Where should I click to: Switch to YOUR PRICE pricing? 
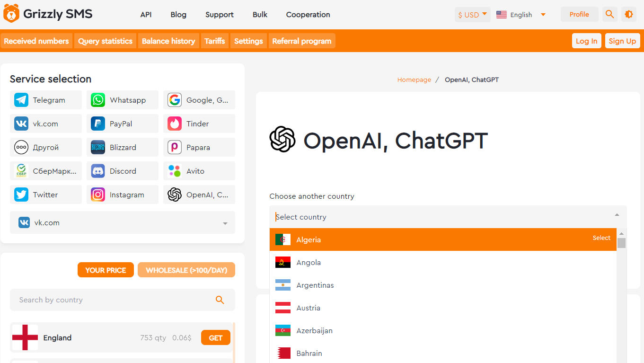(106, 270)
